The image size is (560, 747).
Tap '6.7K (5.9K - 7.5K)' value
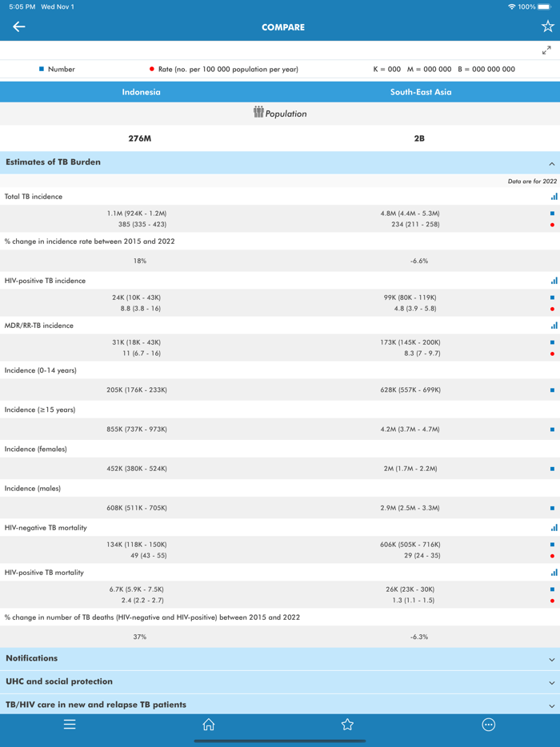click(x=136, y=589)
